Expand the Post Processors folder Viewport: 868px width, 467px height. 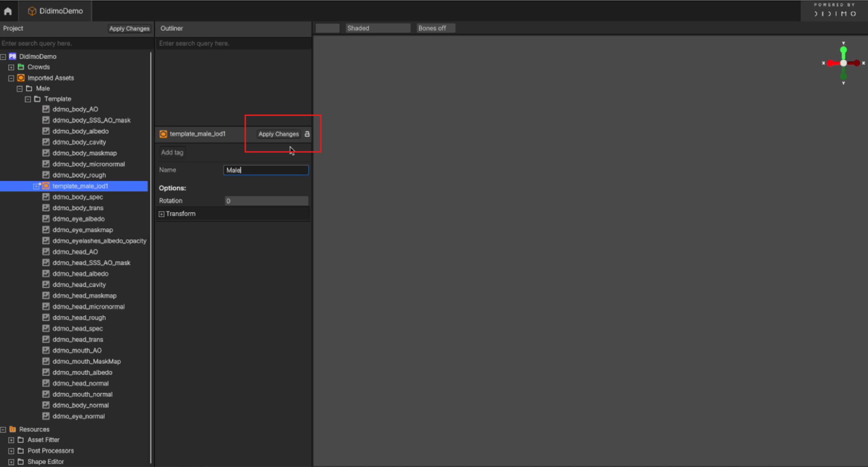(x=11, y=451)
